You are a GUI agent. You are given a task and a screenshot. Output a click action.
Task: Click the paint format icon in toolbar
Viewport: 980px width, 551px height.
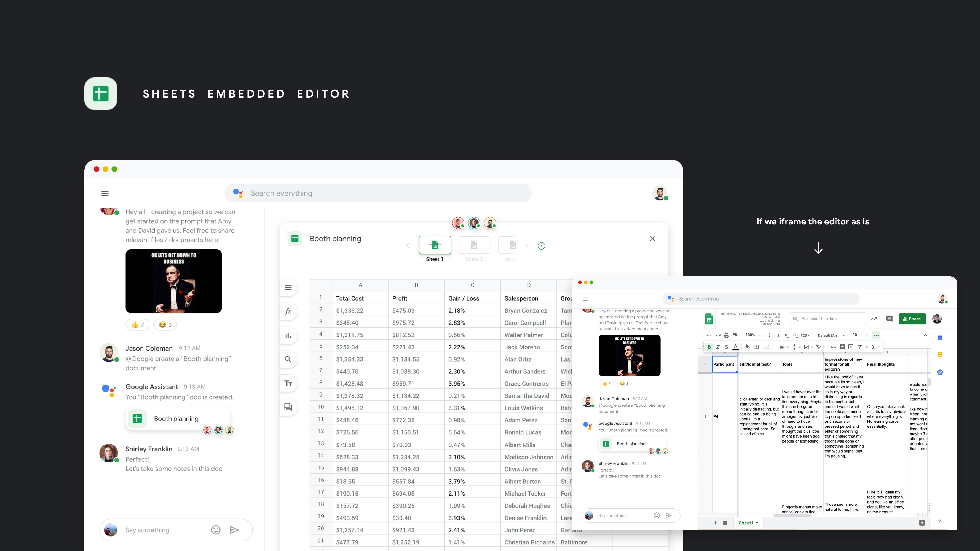click(x=735, y=335)
